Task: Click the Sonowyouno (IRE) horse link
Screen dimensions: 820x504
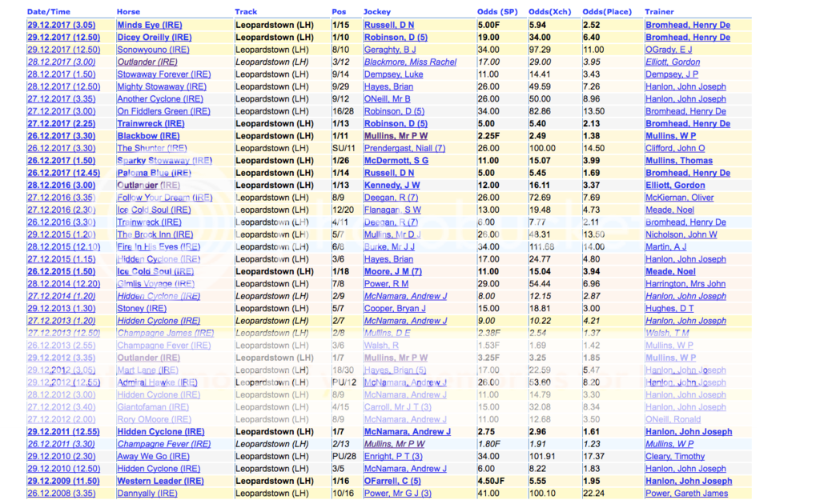Action: tap(153, 50)
